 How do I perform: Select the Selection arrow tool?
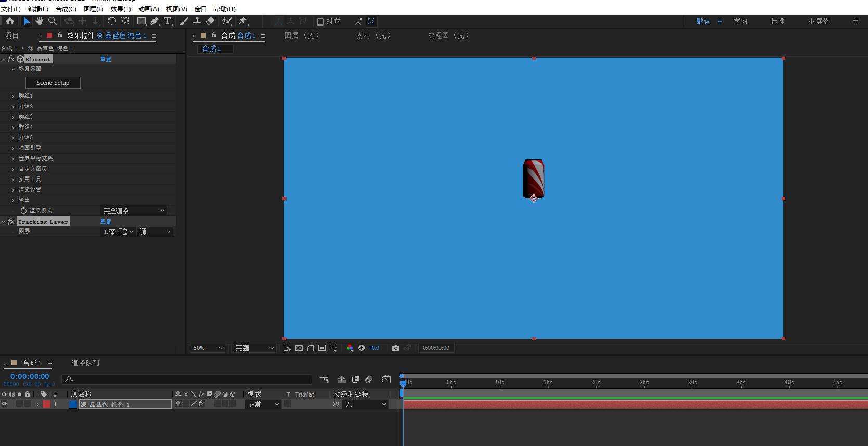point(27,21)
